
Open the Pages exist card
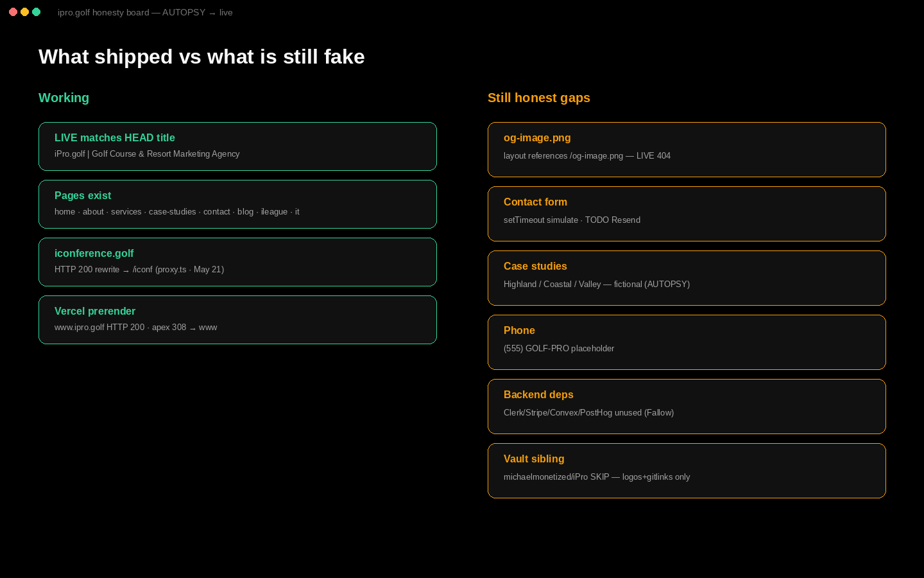[x=237, y=204]
